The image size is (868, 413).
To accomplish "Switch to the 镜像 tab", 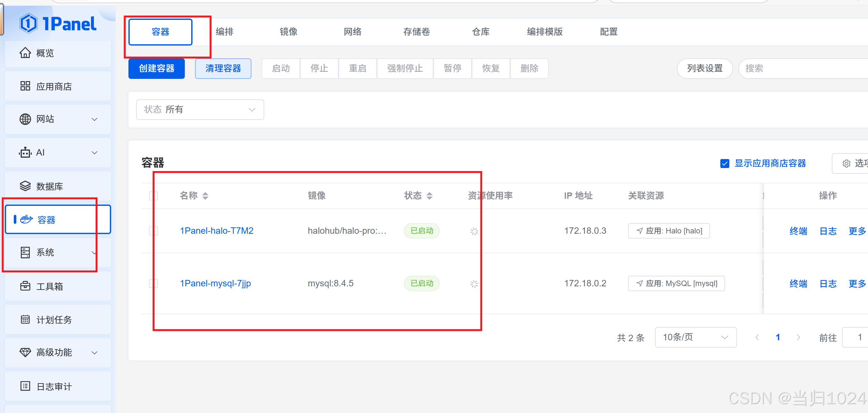I will [x=289, y=32].
